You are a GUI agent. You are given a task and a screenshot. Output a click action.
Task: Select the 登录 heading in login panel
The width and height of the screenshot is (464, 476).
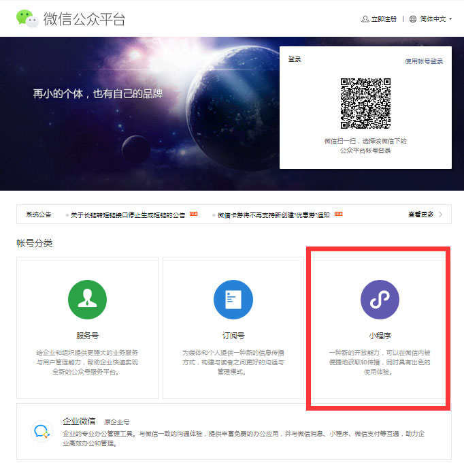point(294,59)
